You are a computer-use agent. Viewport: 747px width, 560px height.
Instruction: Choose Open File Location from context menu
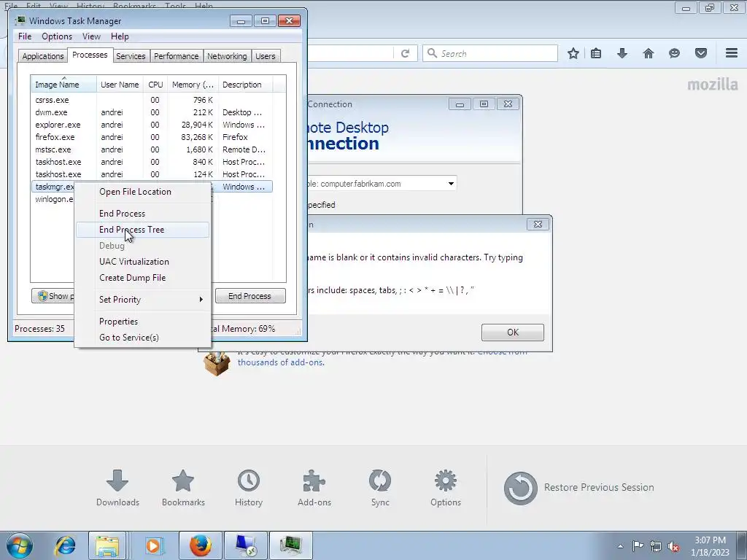[143, 192]
